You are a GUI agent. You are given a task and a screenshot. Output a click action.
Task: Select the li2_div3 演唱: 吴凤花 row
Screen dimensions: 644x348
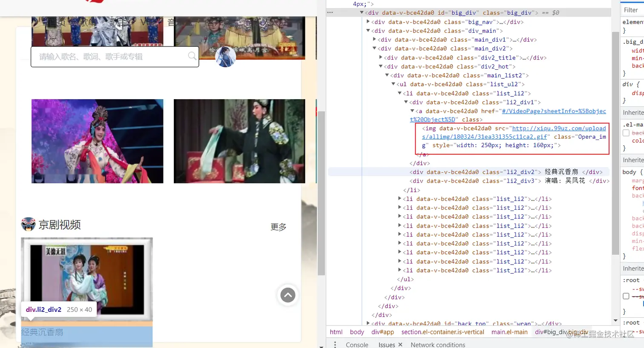pos(509,181)
